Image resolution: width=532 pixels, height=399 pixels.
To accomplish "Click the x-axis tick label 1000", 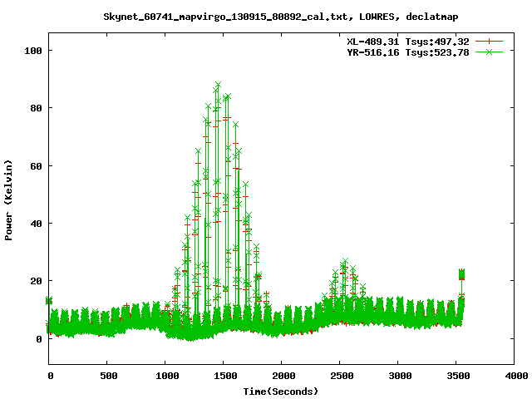I will click(167, 376).
